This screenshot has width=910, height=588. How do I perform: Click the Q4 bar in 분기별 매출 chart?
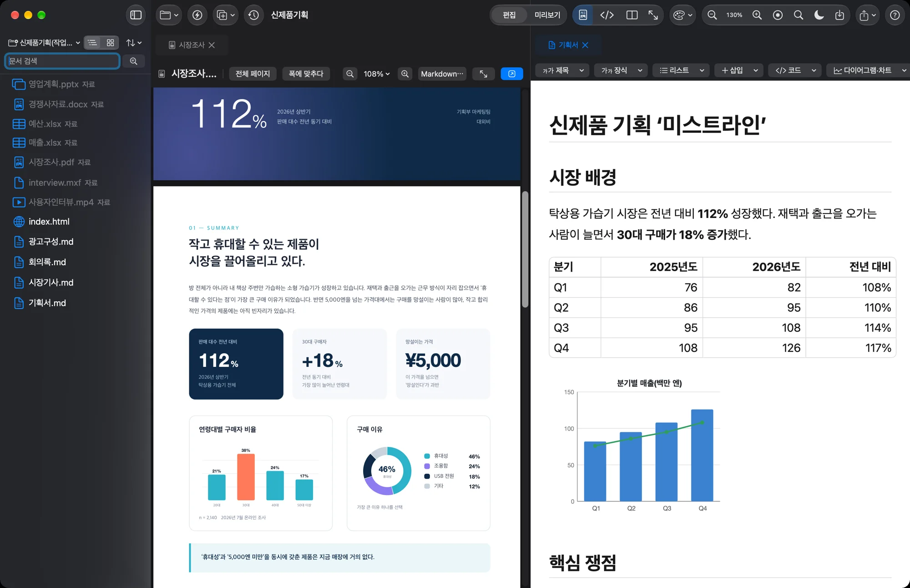[702, 455]
